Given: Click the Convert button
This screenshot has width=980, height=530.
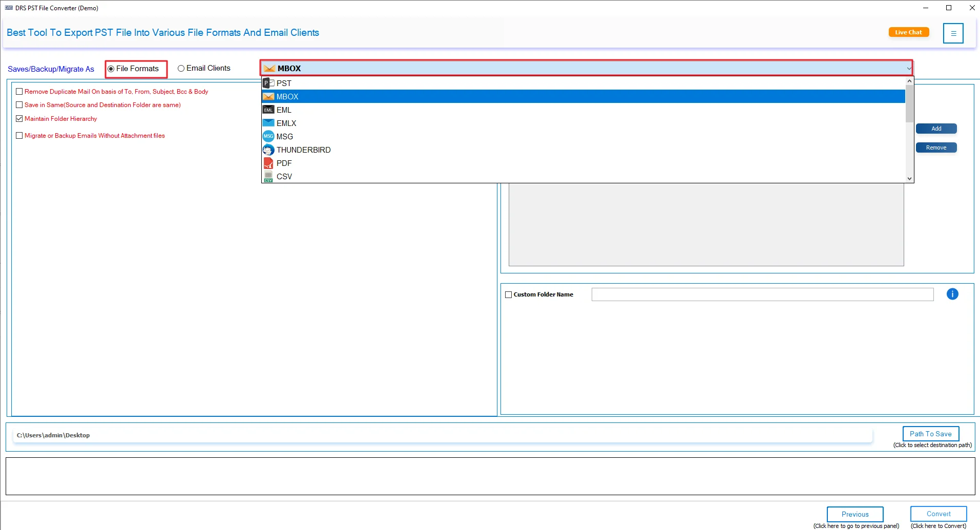Looking at the screenshot, I should click(938, 514).
